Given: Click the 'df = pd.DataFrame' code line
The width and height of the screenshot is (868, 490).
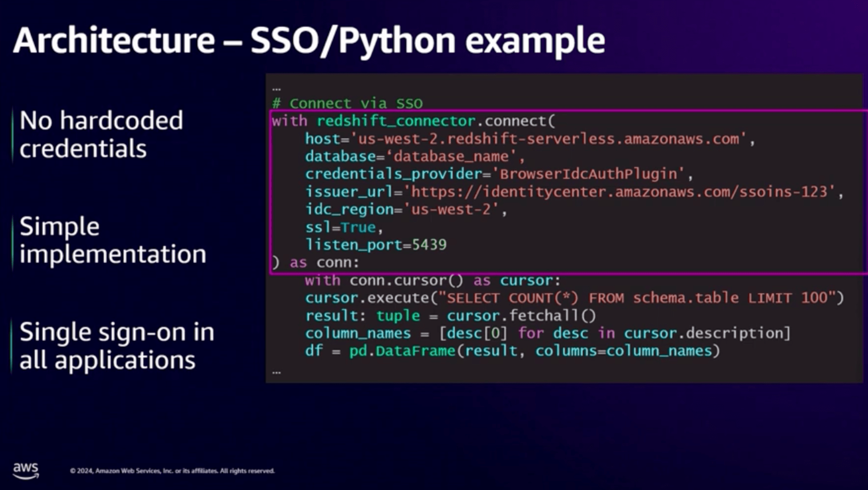Looking at the screenshot, I should pos(513,351).
